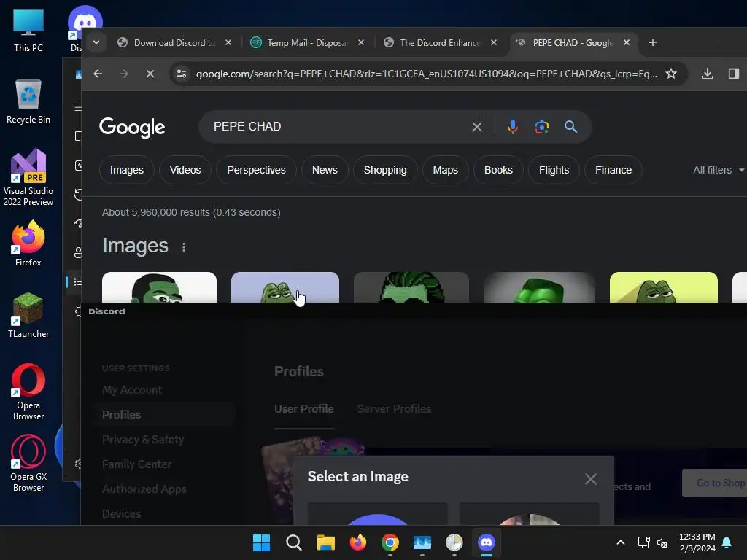Open second Pepe image result thumbnail
Image resolution: width=747 pixels, height=560 pixels.
click(x=285, y=287)
